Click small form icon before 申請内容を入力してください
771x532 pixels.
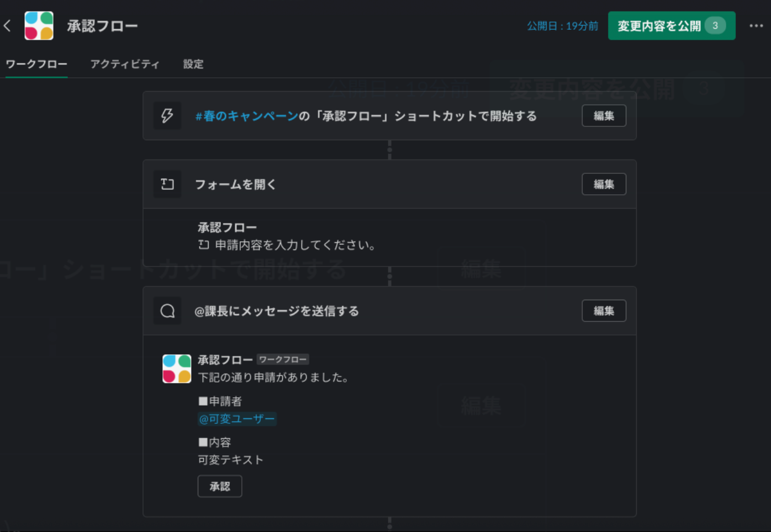(x=204, y=245)
